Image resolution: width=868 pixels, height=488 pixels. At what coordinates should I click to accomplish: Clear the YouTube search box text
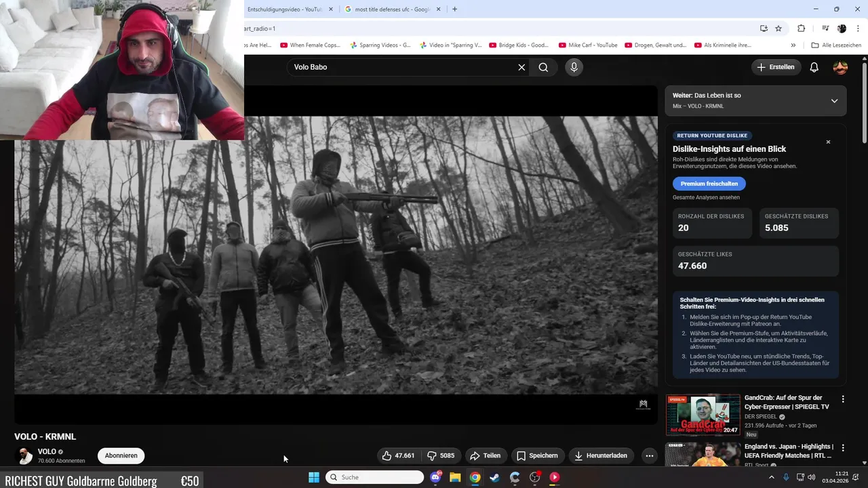click(521, 67)
